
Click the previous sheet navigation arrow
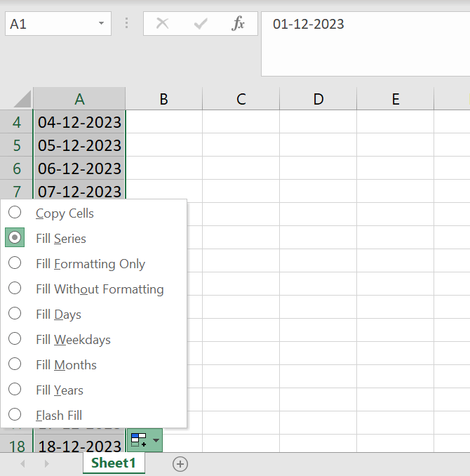pyautogui.click(x=22, y=463)
